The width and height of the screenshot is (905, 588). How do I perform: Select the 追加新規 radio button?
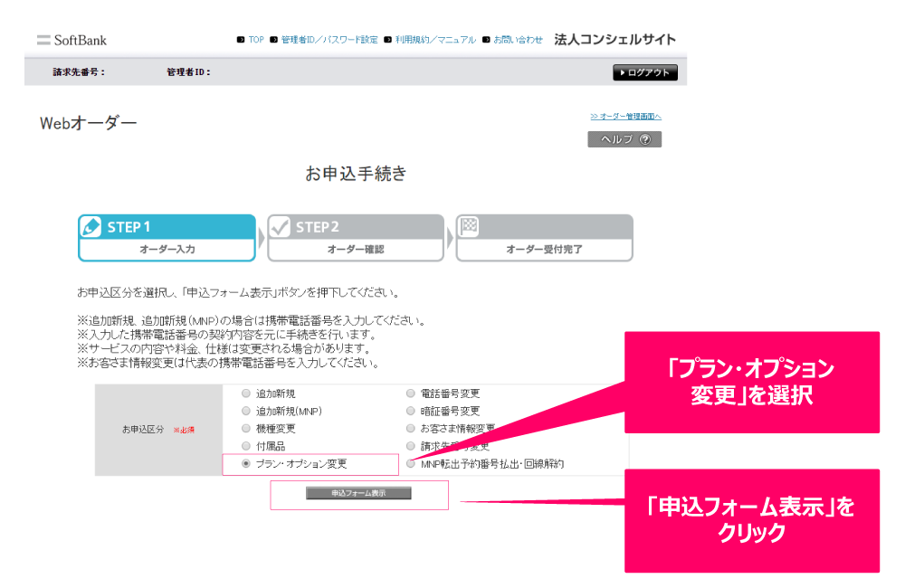[246, 394]
